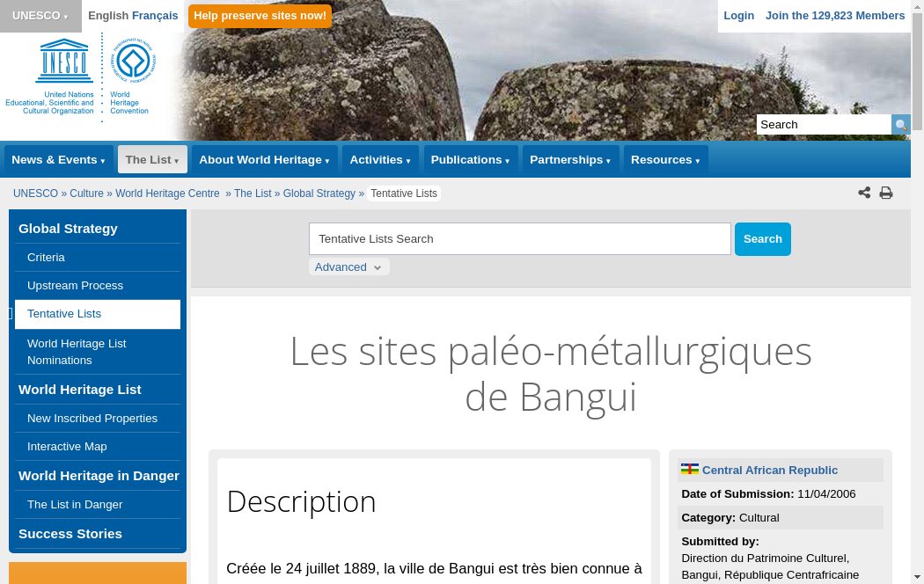Click Help preserve sites now button
This screenshot has width=924, height=584.
coord(260,16)
